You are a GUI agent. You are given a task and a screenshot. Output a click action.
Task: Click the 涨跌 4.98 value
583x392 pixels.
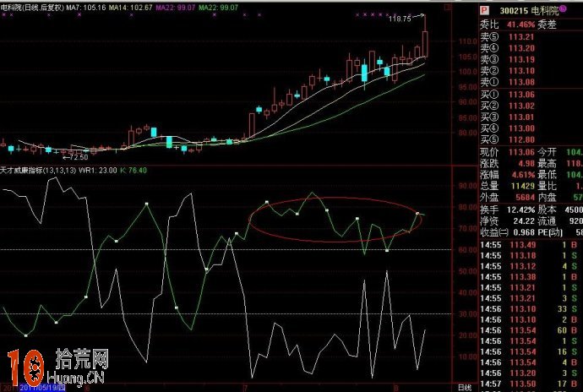[x=526, y=163]
